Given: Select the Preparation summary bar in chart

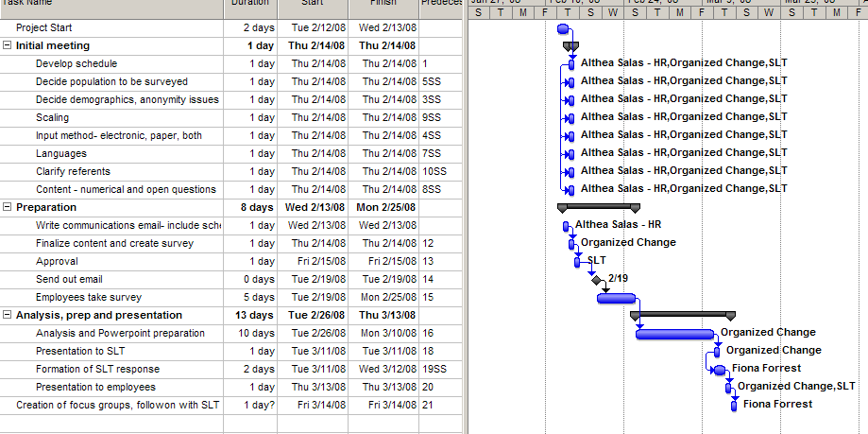Looking at the screenshot, I should (599, 206).
